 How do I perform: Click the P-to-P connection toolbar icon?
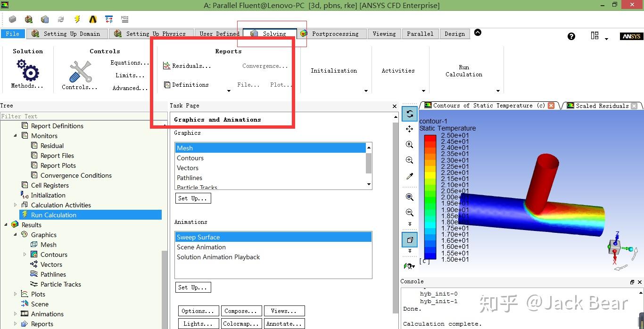(109, 19)
